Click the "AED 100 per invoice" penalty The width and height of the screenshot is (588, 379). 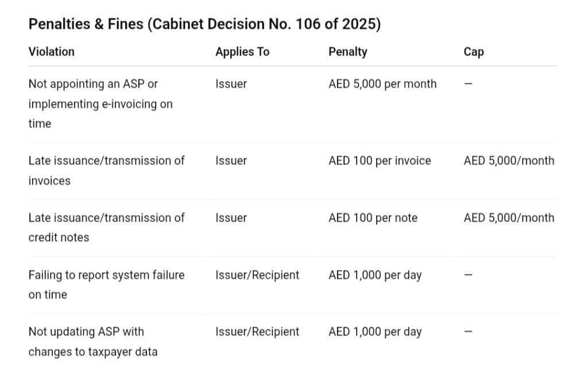(380, 161)
